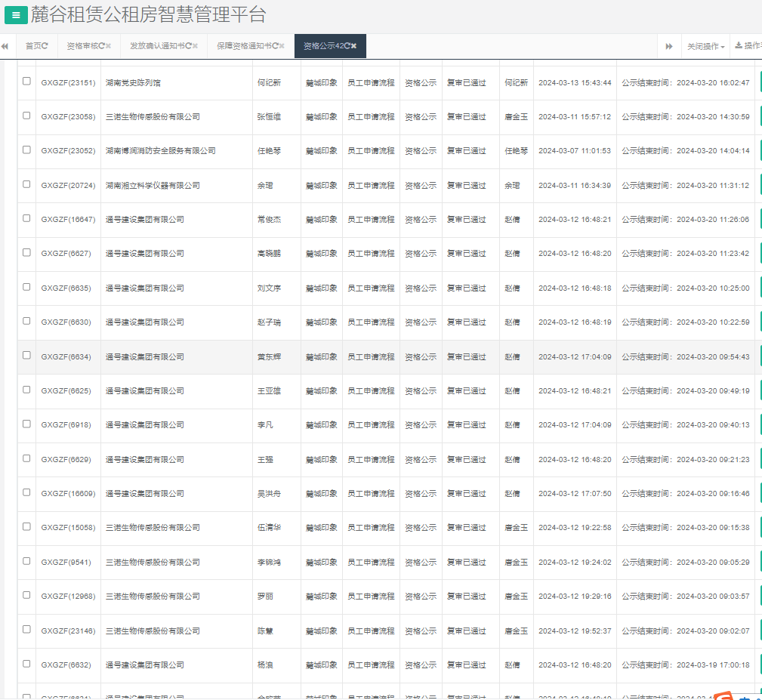Tick the checkbox for GXGZF(6634) row
Screen dimensions: 762x700
[x=26, y=356]
